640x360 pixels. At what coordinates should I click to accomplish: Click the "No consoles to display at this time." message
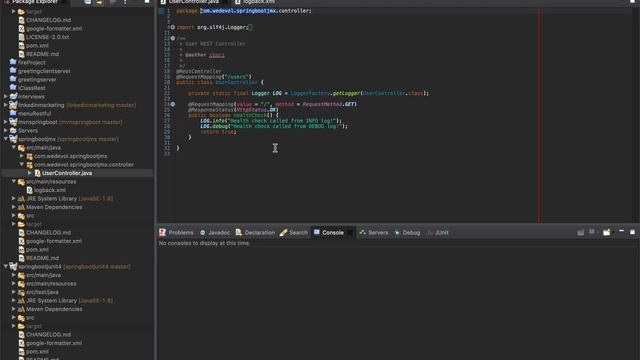(204, 243)
